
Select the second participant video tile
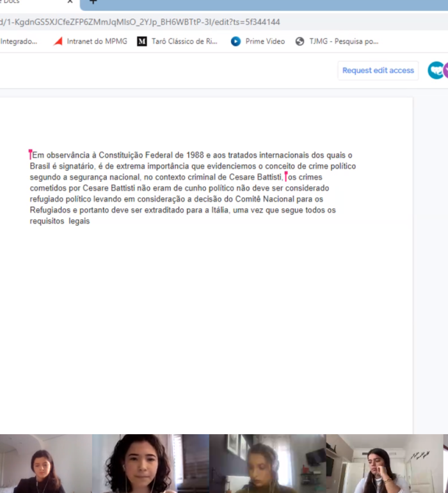click(150, 464)
